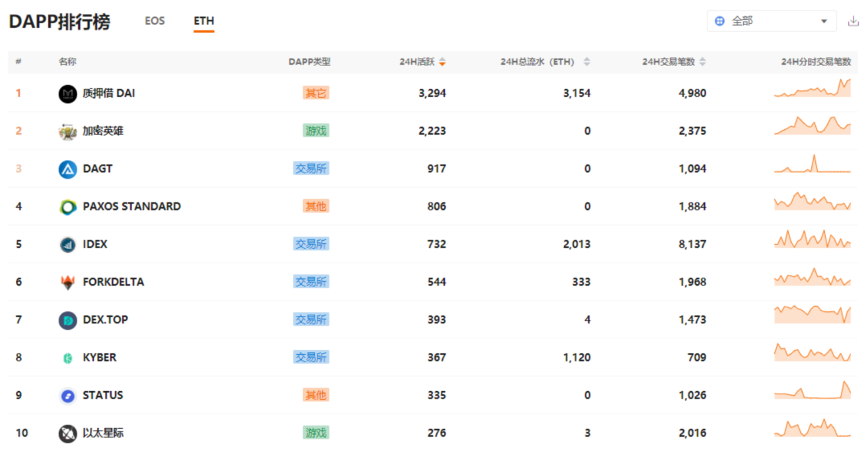Viewport: 868px width, 463px height.
Task: Sort by 24H活跃 column arrow
Action: point(442,62)
